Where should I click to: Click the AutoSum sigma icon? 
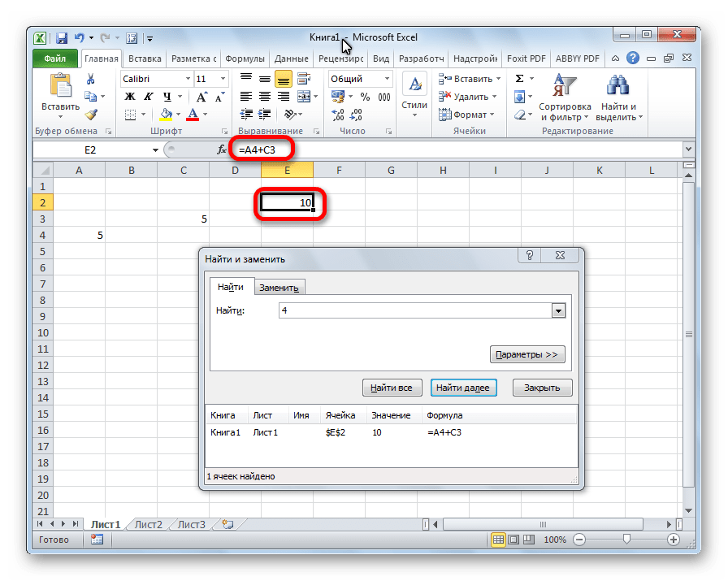tap(519, 79)
